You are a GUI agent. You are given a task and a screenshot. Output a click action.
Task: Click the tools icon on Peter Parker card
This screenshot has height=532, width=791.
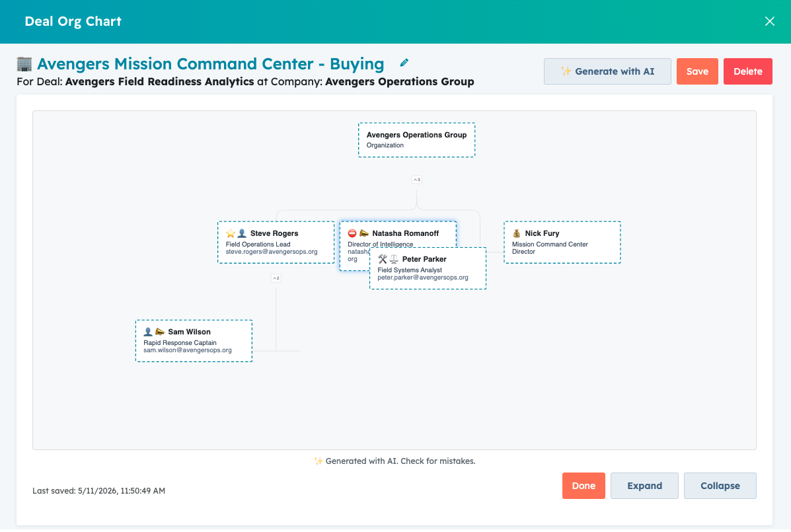click(x=383, y=259)
